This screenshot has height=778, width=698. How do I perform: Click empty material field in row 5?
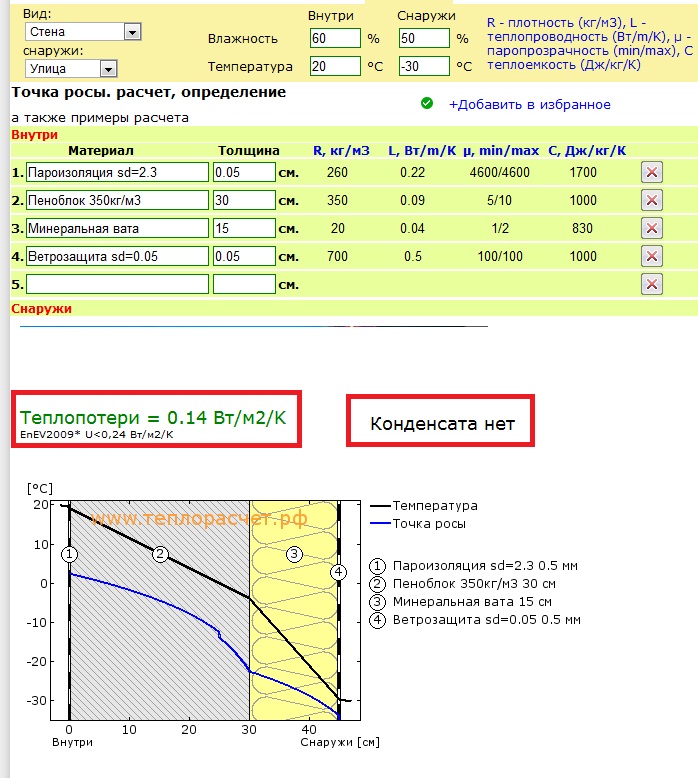coord(117,284)
